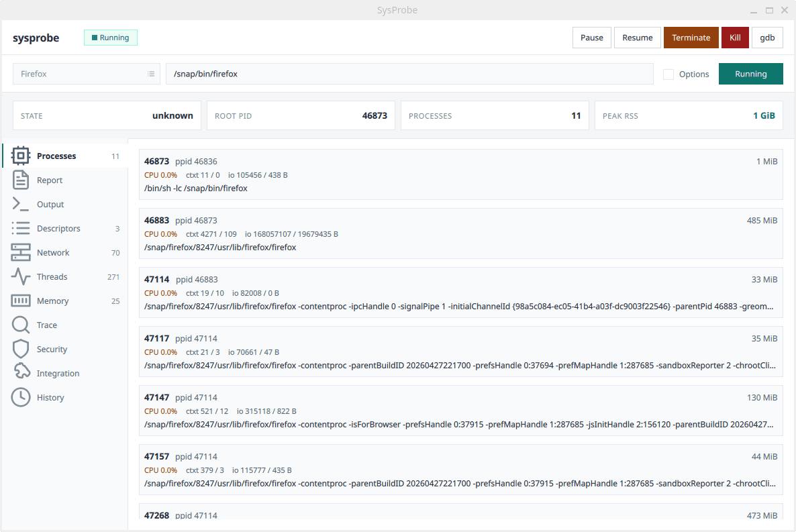Switch to the Security tab label
796x532 pixels.
click(x=52, y=350)
